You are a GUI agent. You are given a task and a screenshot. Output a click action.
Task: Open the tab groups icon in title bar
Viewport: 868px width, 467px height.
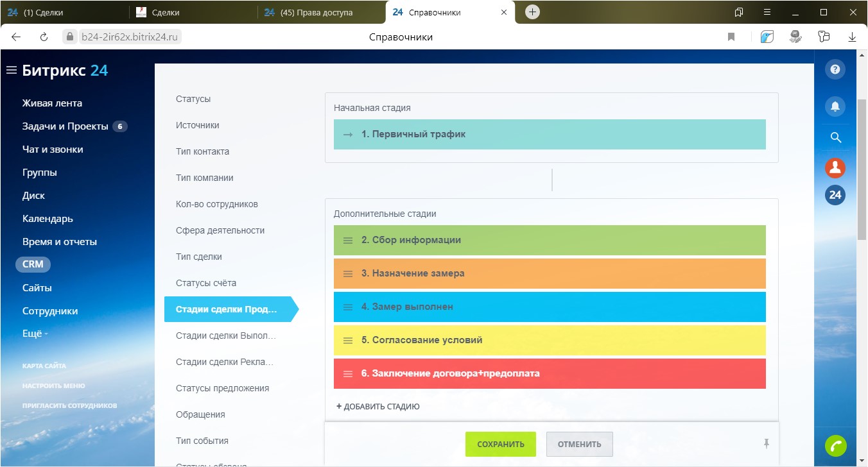click(x=739, y=12)
